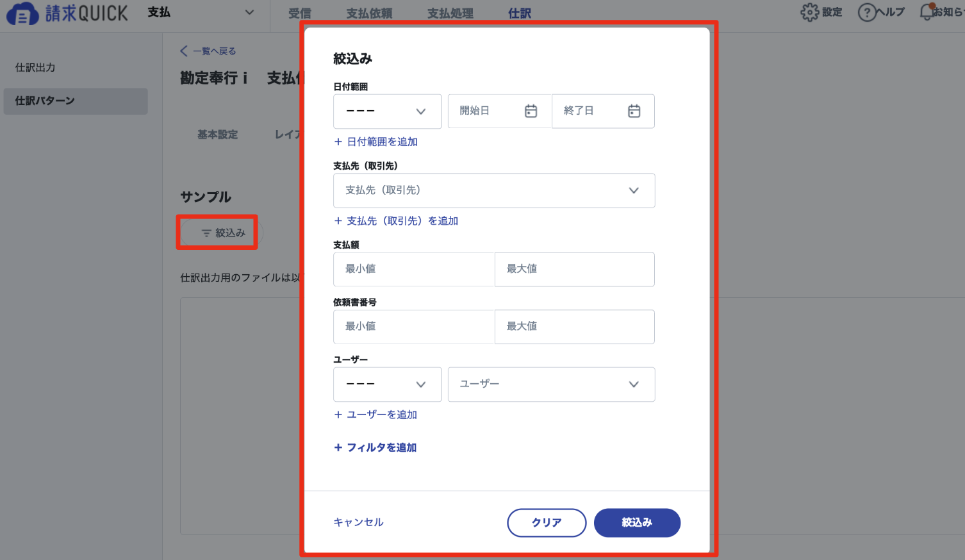Click plus icon beside 日付範囲を追加

pos(338,142)
